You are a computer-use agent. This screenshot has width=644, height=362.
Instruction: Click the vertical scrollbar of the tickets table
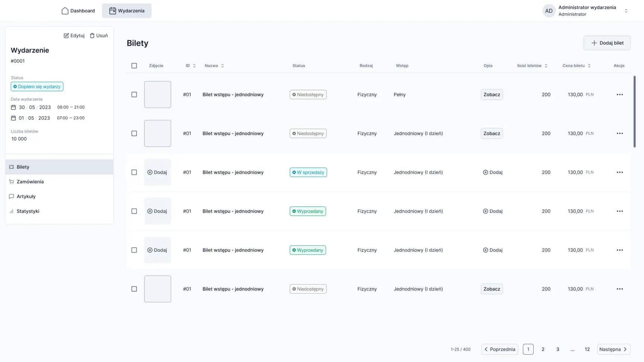tap(634, 112)
